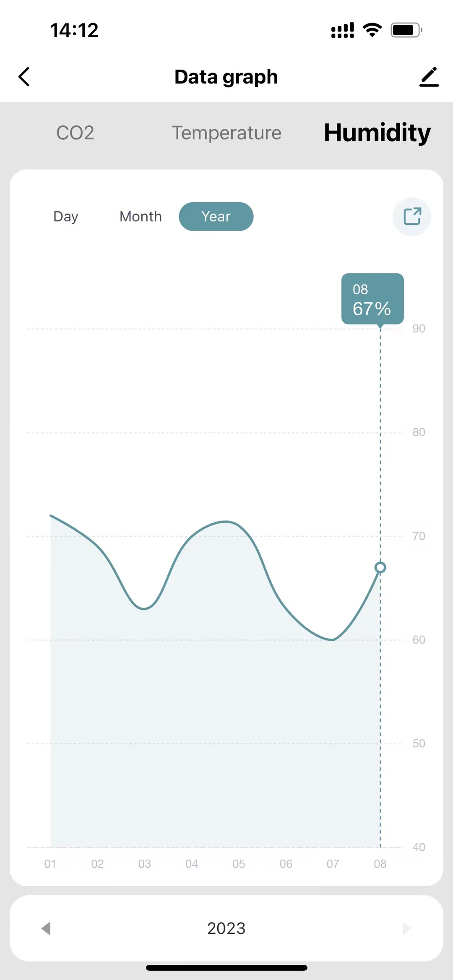
Task: Tap month 01 on the x-axis
Action: 50,864
